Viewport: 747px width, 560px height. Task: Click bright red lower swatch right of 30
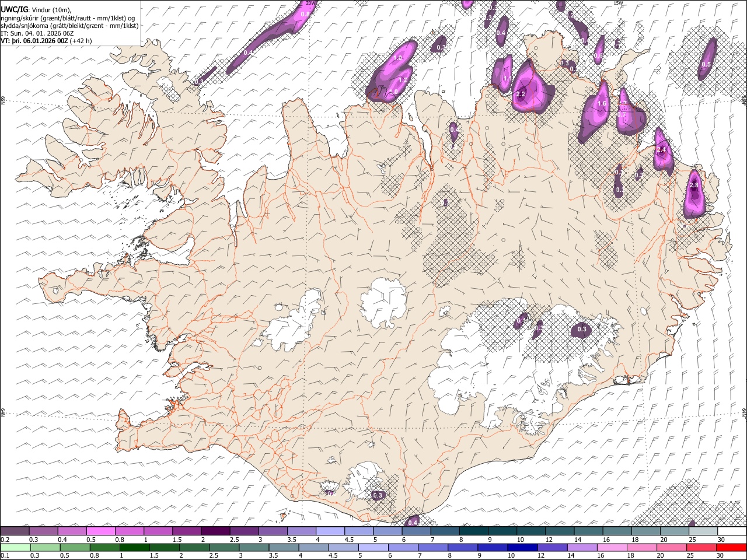coord(731,547)
